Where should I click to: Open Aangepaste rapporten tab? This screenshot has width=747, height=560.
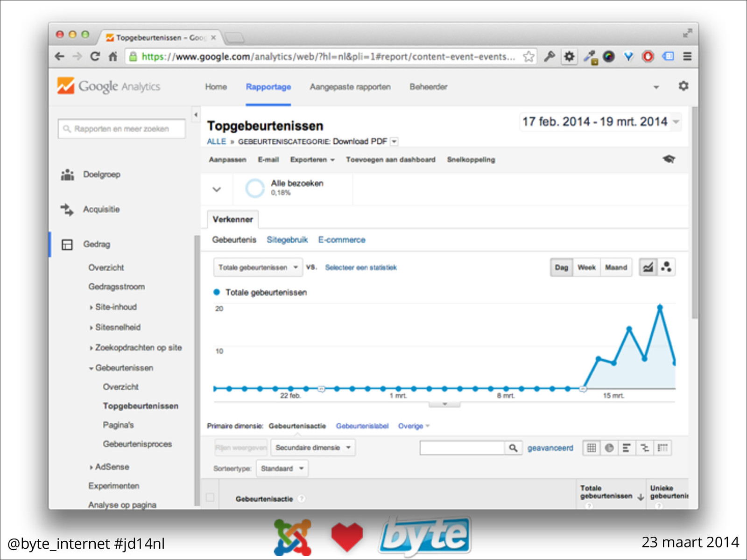(350, 87)
